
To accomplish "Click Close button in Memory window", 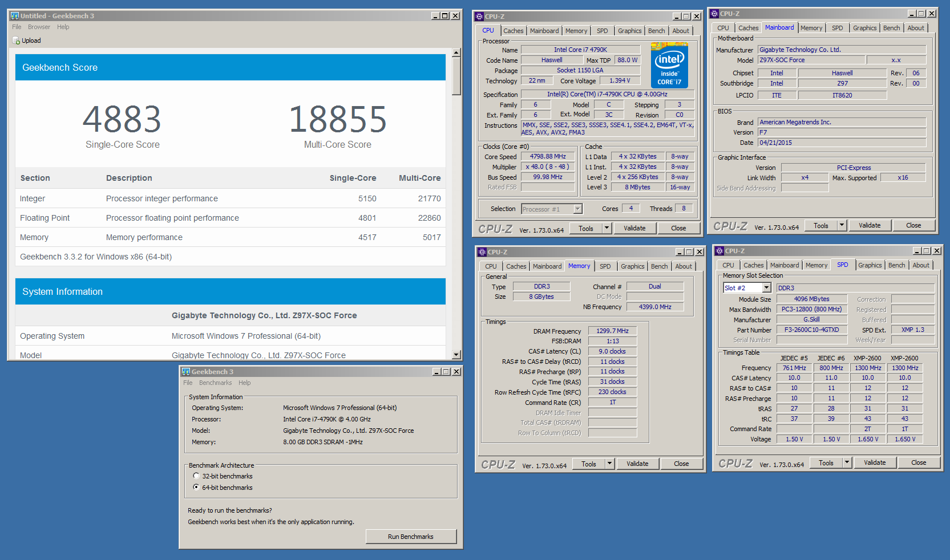I will click(681, 464).
